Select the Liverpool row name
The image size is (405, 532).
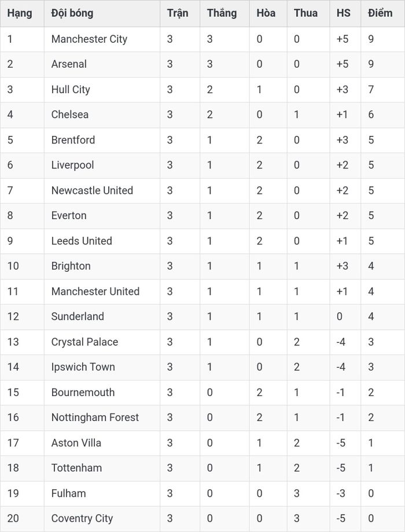72,165
